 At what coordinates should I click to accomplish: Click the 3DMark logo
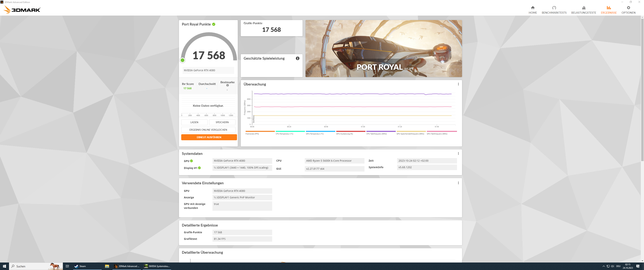click(22, 10)
